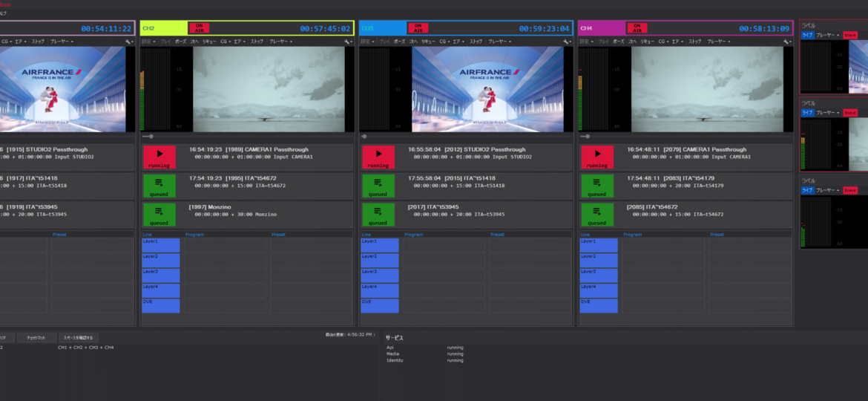Screen dimensions: 868x401
Task: Click the queued icon for [2015] ITA~t51418 in CH3
Action: pos(378,186)
